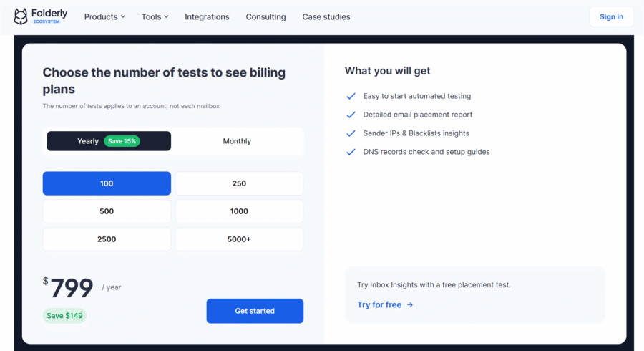The width and height of the screenshot is (644, 351).
Task: Click the checkmark next to DNS records
Action: 351,152
